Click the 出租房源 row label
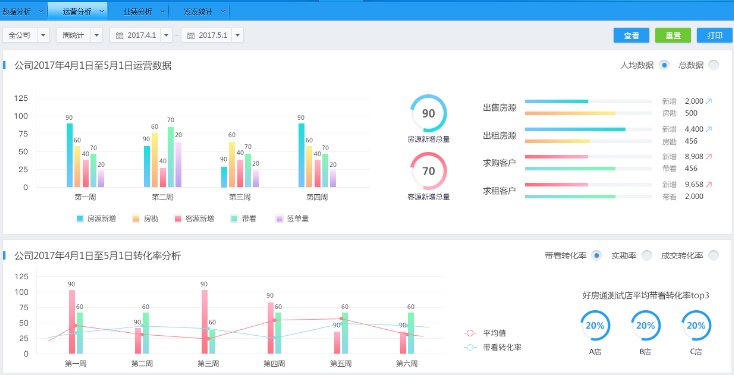Screen dimensions: 734x375 [499, 136]
